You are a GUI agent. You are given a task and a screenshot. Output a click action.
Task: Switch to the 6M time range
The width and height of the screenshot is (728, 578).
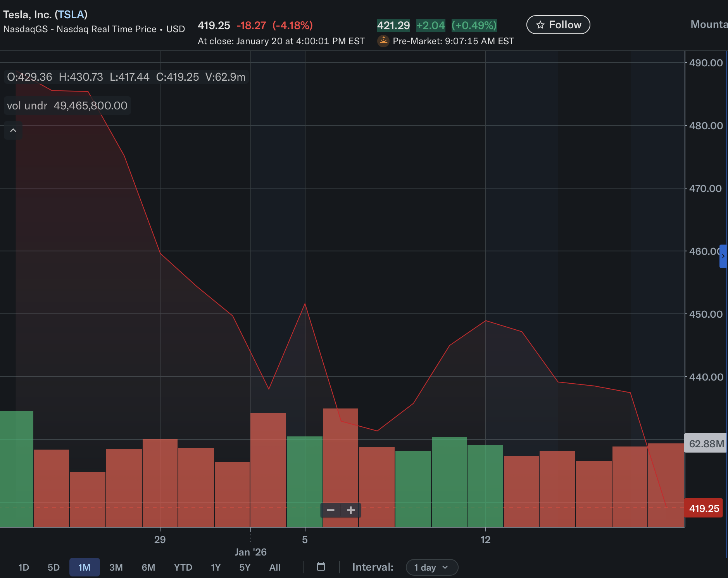[148, 568]
